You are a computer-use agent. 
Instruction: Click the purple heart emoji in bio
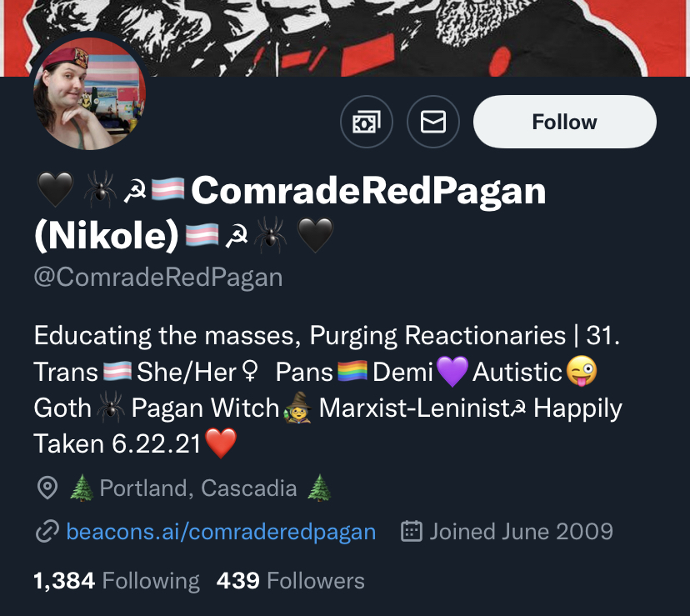pyautogui.click(x=452, y=371)
